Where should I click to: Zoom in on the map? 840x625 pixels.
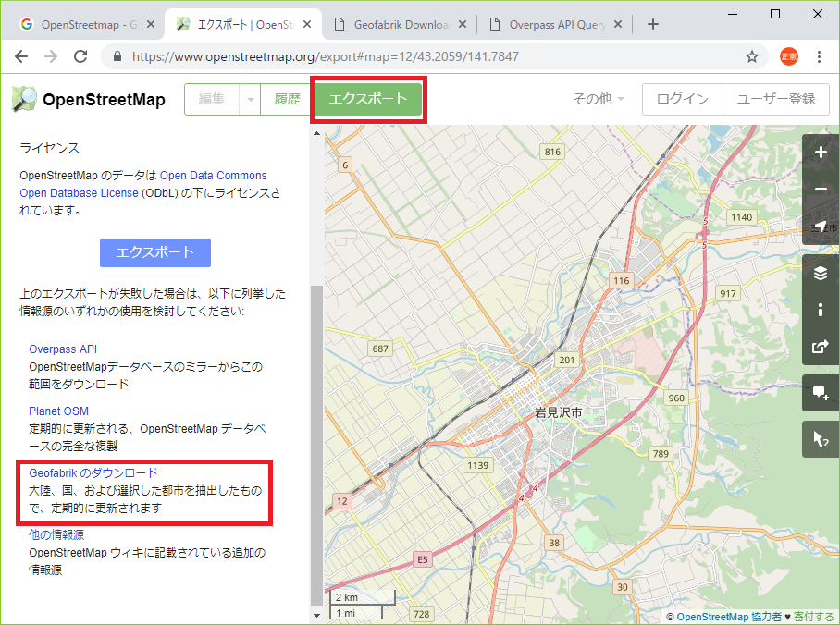coord(821,153)
